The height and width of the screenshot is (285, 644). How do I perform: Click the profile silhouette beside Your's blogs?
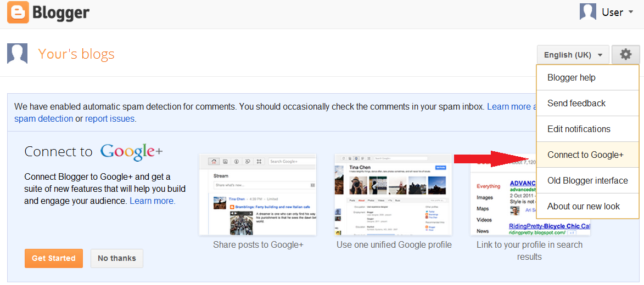(x=17, y=54)
